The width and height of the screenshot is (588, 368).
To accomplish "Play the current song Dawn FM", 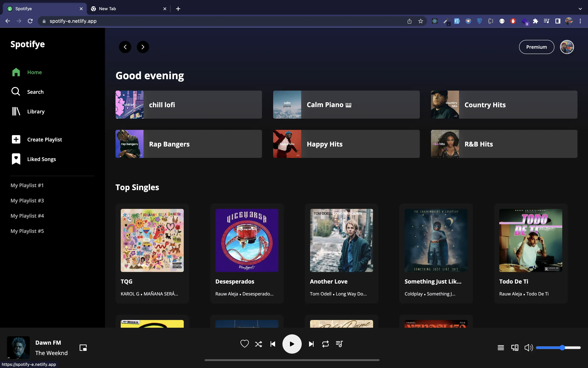I will tap(292, 344).
